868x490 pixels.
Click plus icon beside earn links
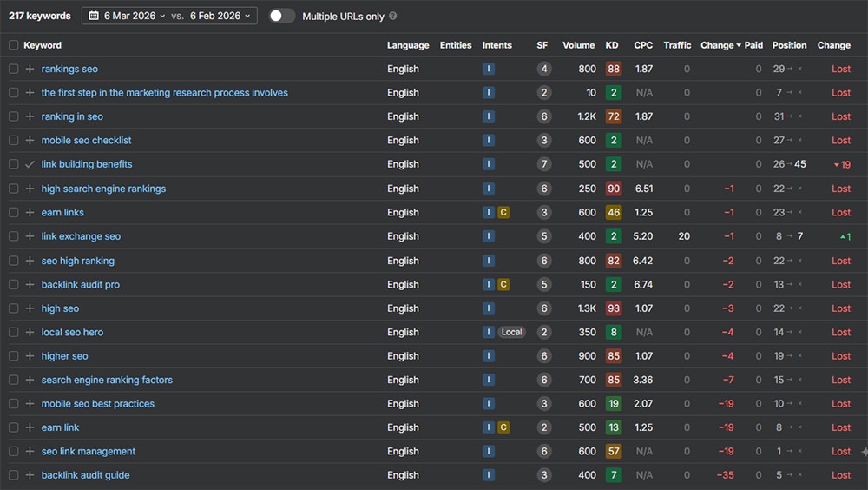[30, 212]
